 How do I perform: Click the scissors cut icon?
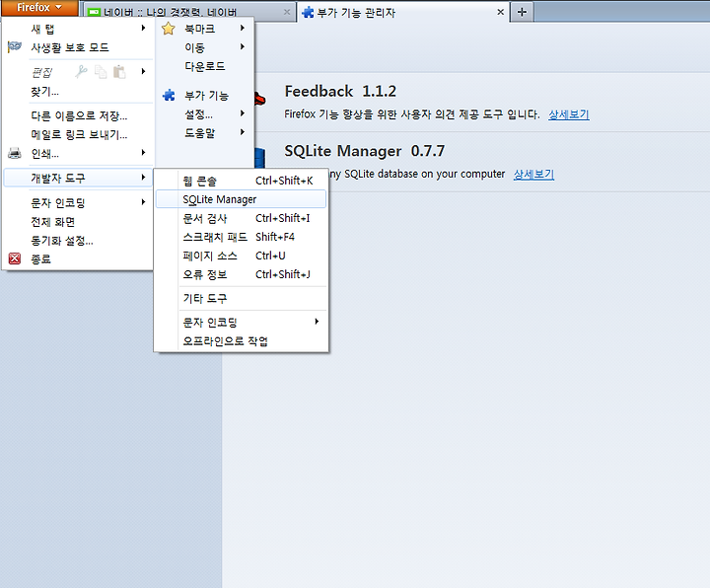pyautogui.click(x=82, y=72)
